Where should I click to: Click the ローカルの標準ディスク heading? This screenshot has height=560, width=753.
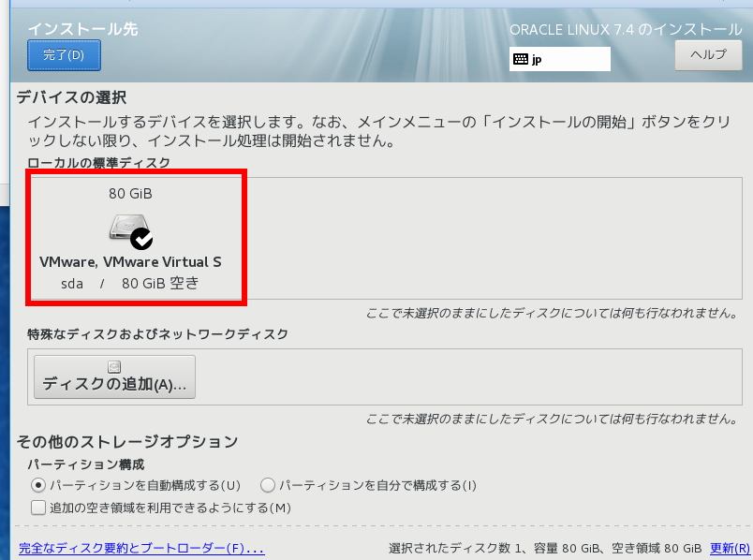point(98,163)
